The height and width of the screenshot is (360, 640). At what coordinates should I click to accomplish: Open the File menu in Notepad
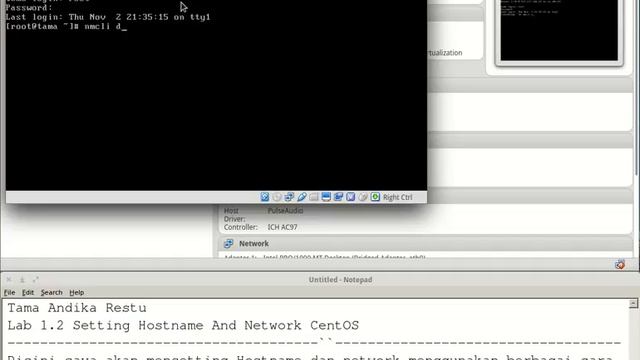[9, 292]
